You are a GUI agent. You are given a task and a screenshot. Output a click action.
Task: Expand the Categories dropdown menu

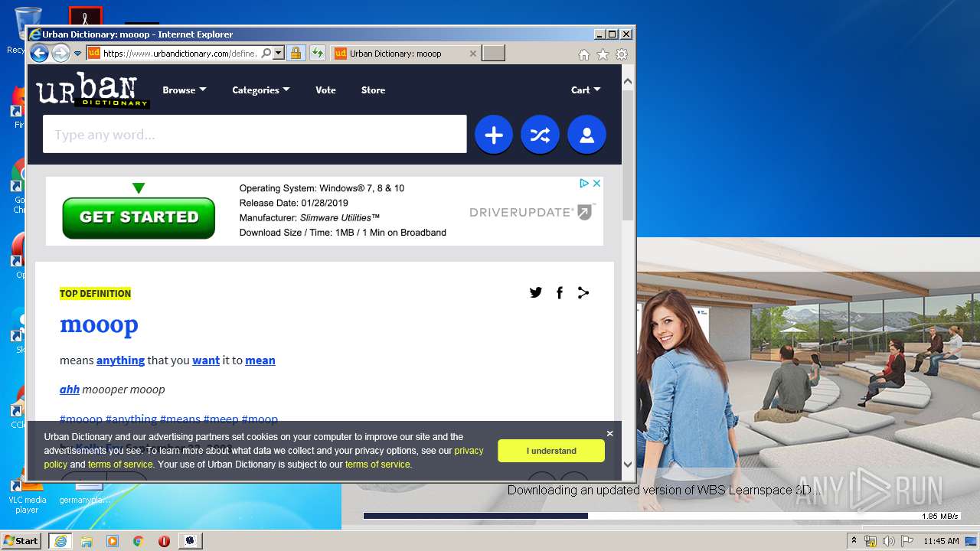(261, 90)
